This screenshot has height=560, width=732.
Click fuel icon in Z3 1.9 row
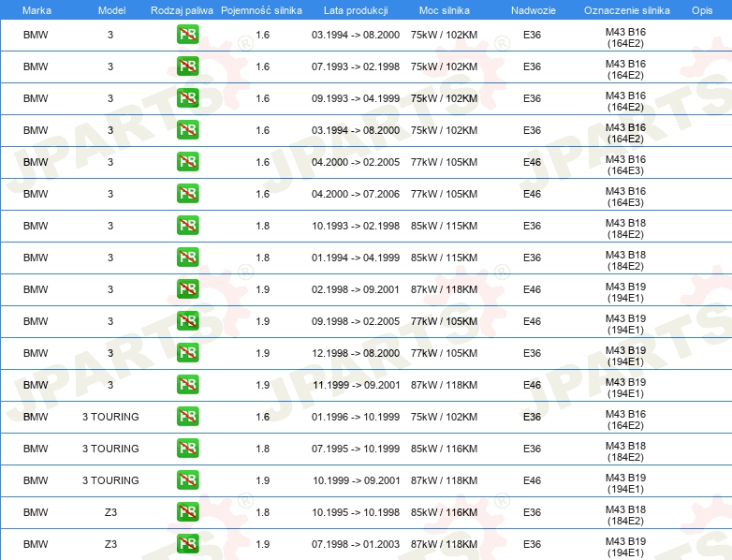pyautogui.click(x=187, y=543)
